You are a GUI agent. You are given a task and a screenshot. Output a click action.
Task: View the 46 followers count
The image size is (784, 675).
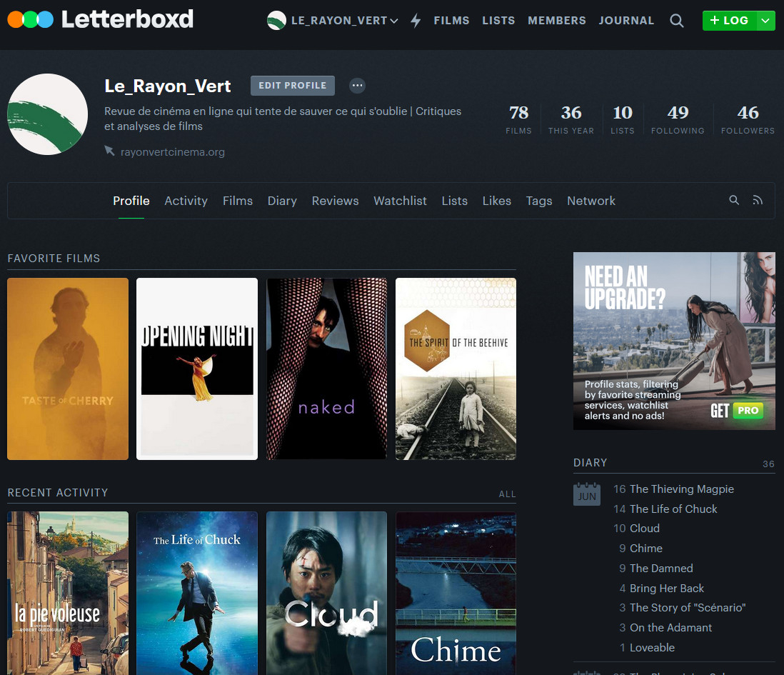pos(748,119)
